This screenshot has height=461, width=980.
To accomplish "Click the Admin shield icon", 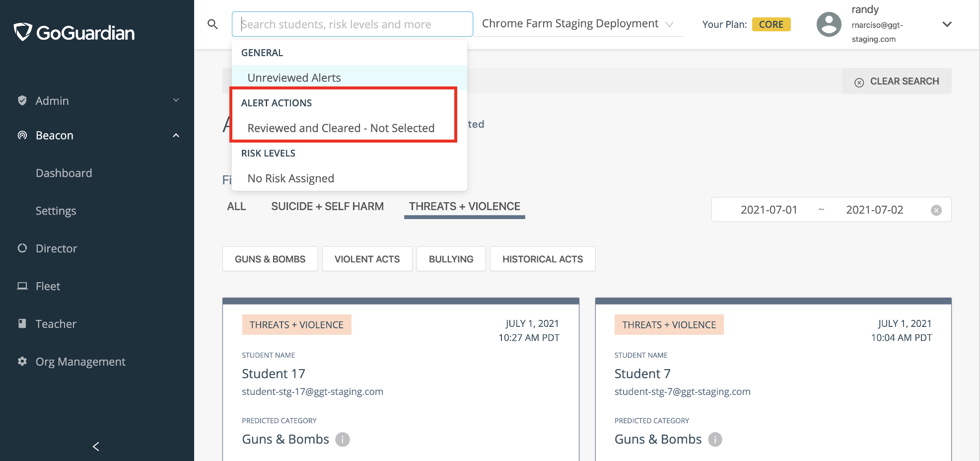I will [x=22, y=100].
